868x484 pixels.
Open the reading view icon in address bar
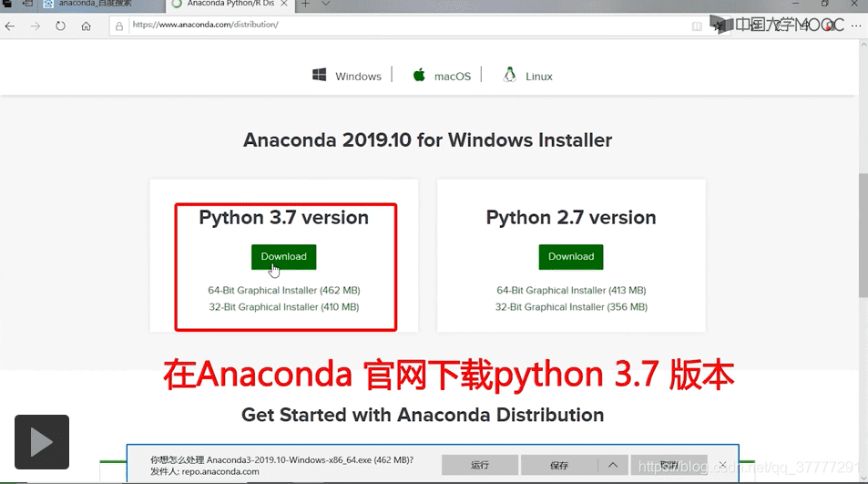[697, 26]
